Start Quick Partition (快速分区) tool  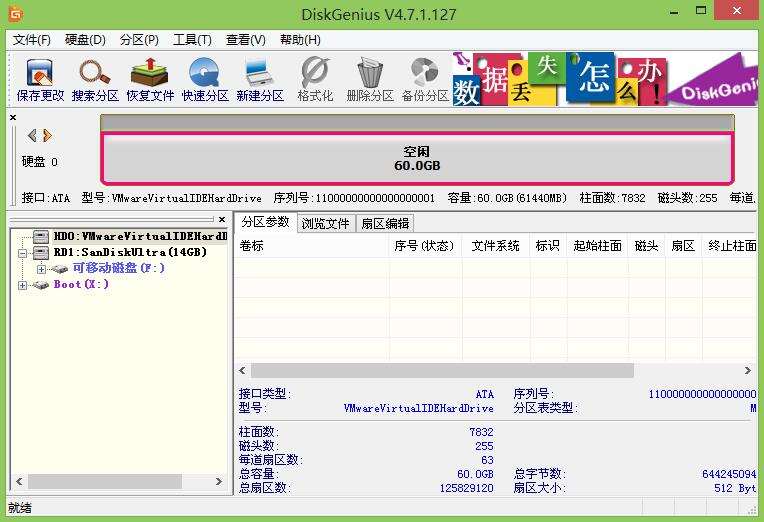(205, 79)
